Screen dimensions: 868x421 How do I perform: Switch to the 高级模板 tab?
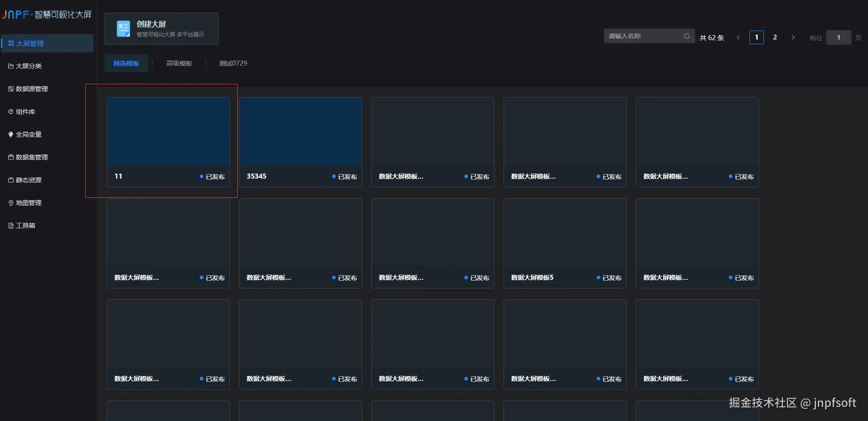pos(179,63)
